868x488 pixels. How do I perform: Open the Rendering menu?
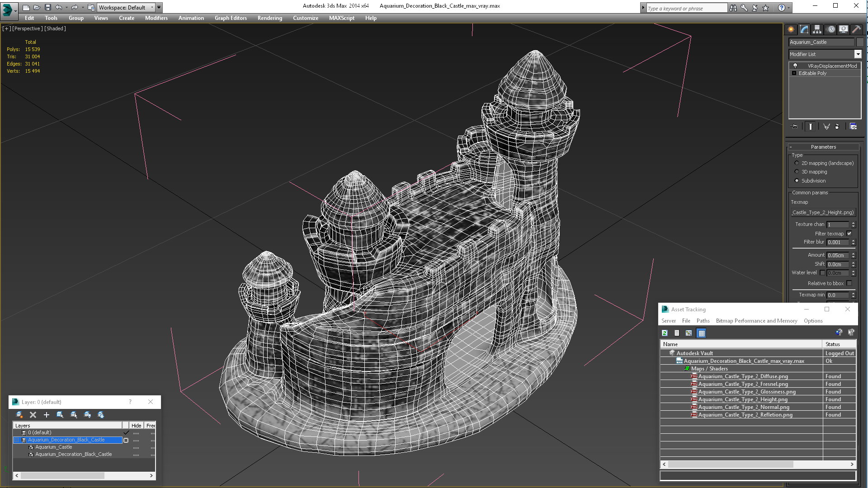tap(269, 18)
